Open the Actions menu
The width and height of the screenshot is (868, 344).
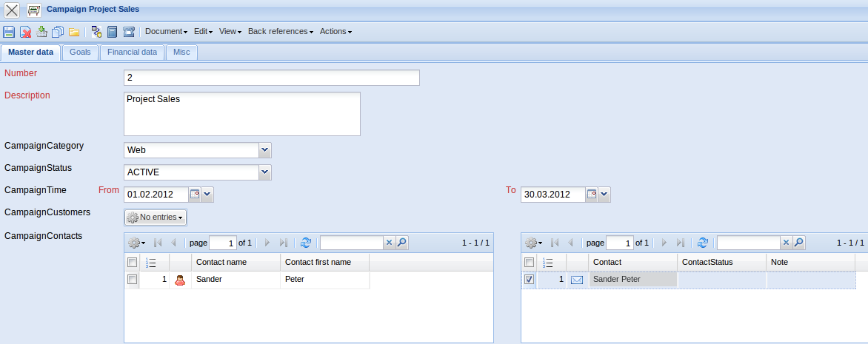(x=335, y=32)
